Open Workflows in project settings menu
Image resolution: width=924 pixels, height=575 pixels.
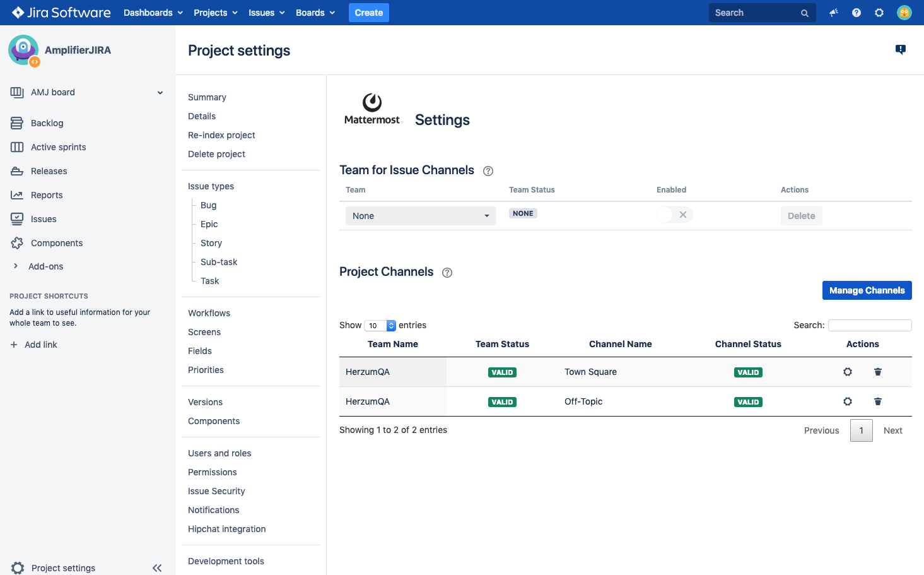click(209, 313)
